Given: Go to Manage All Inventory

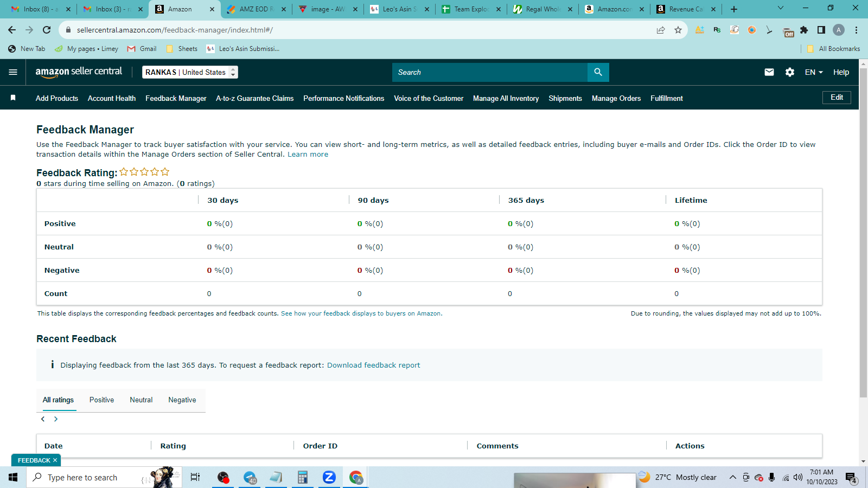Looking at the screenshot, I should [x=506, y=98].
